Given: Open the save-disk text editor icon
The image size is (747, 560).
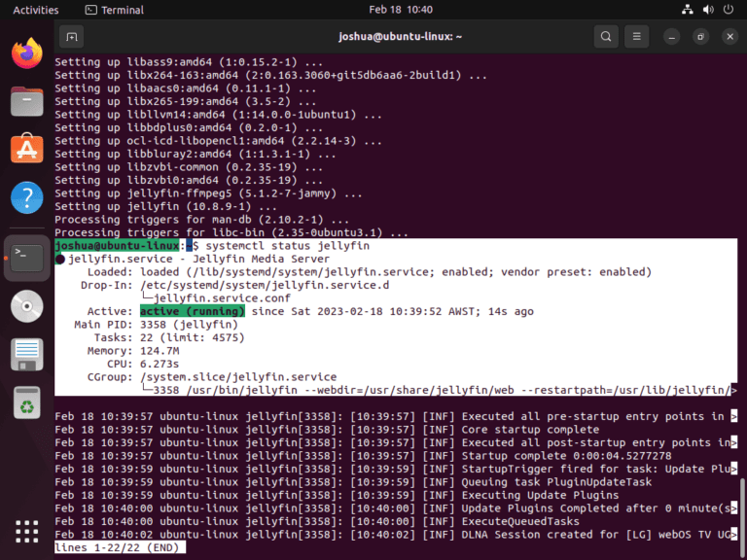Looking at the screenshot, I should [27, 355].
